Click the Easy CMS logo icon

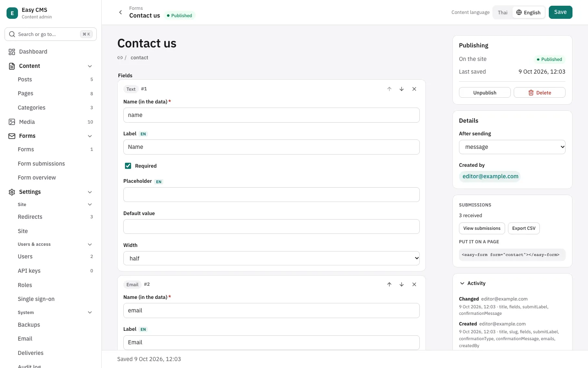[x=12, y=13]
